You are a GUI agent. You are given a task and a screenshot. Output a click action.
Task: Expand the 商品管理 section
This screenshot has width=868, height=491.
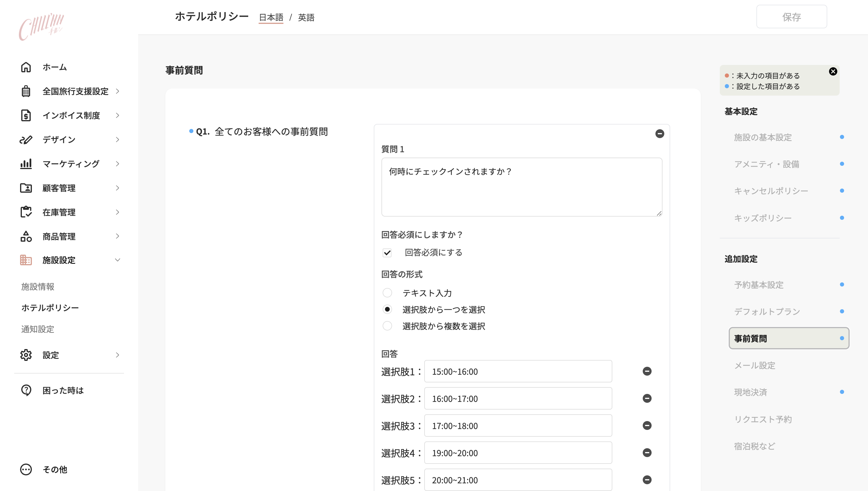point(118,236)
